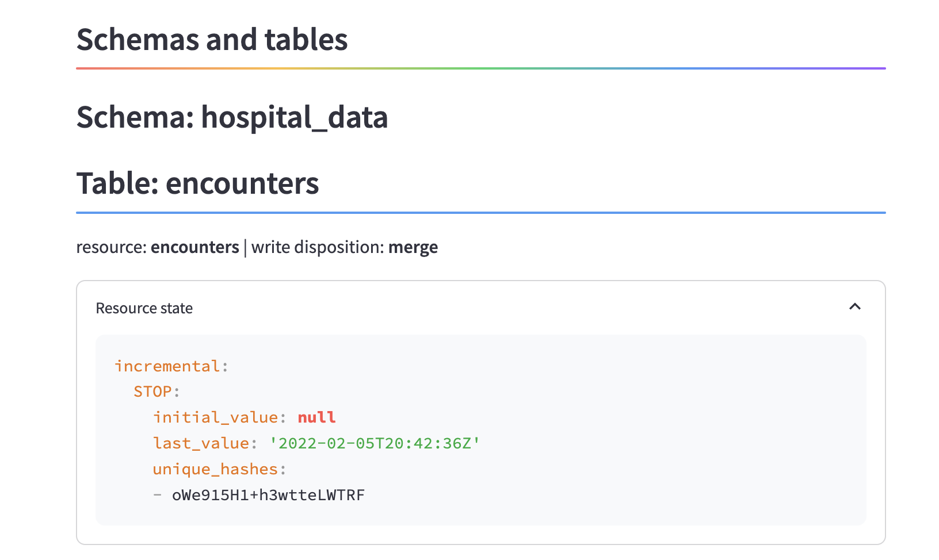
Task: Click the resource: label text
Action: tap(112, 247)
